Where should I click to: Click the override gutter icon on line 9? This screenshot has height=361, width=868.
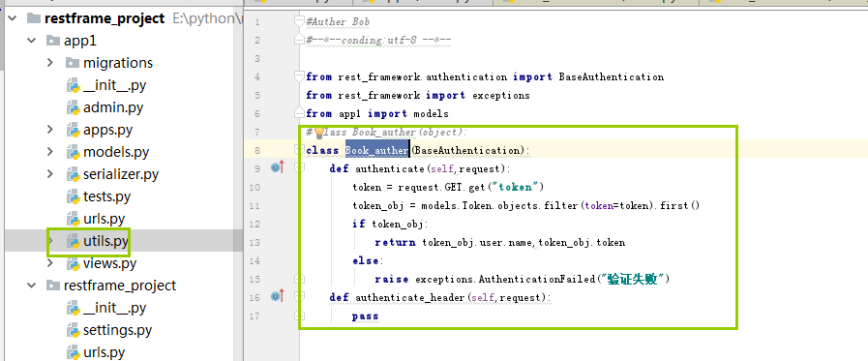278,167
